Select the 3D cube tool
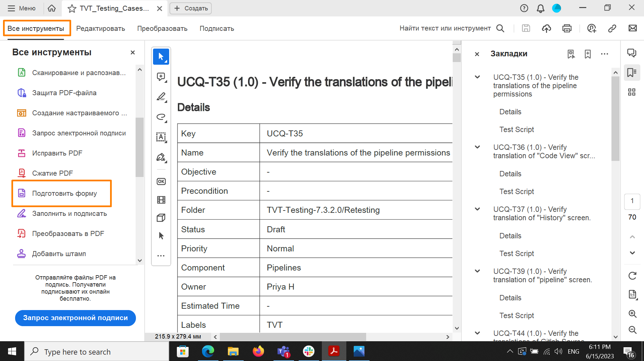Viewport: 644px width, 361px height. 161,218
